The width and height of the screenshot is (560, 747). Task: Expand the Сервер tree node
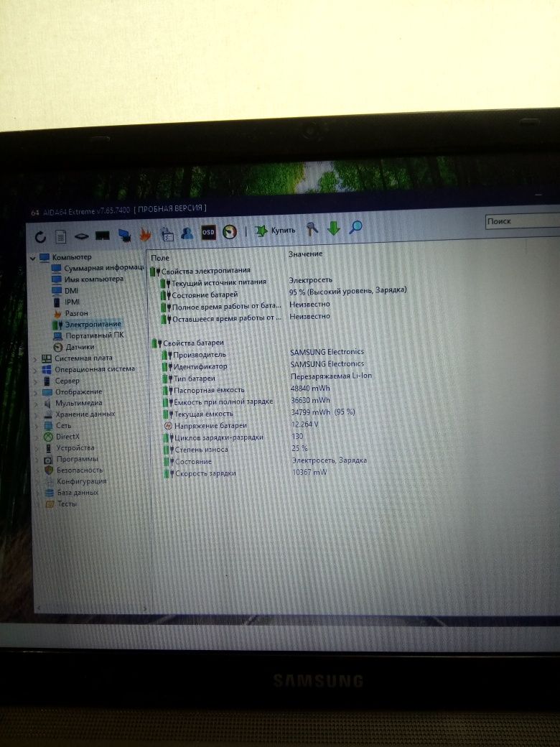[35, 381]
